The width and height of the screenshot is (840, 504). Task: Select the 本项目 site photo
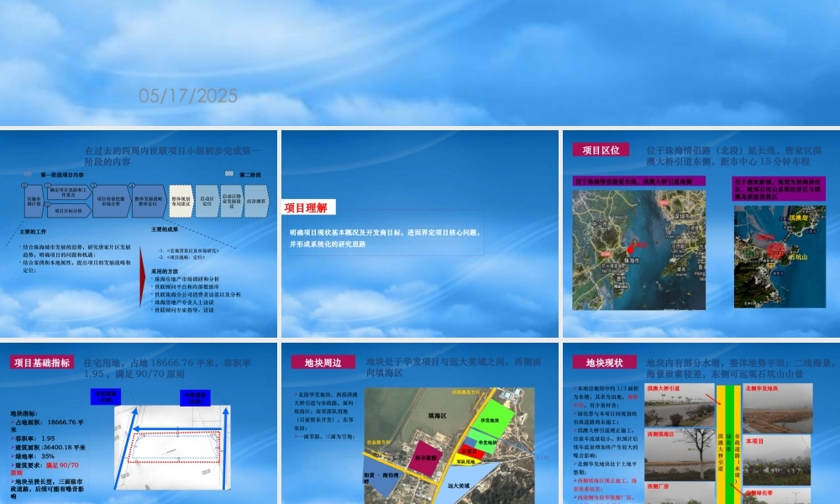coord(777,460)
